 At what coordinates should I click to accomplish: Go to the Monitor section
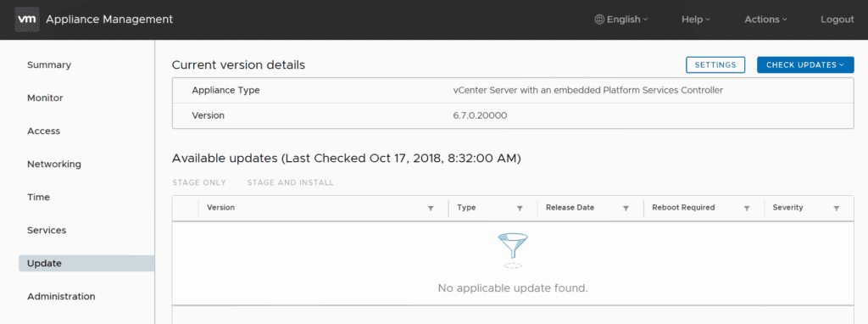click(46, 98)
